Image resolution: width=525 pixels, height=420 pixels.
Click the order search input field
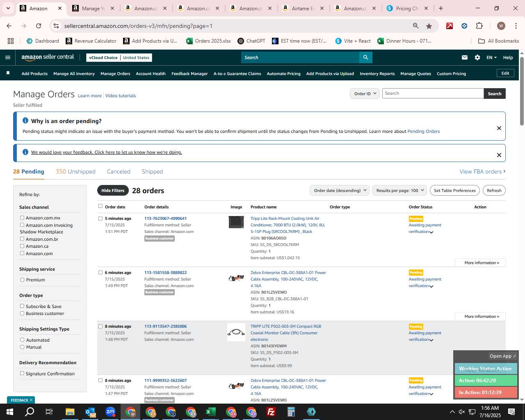(433, 94)
